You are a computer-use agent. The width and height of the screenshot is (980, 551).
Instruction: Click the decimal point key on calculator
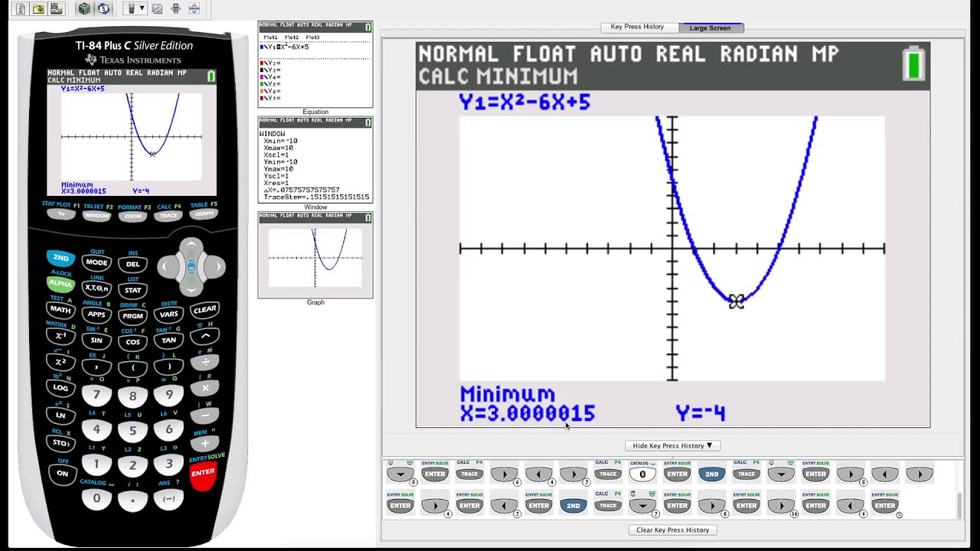132,500
